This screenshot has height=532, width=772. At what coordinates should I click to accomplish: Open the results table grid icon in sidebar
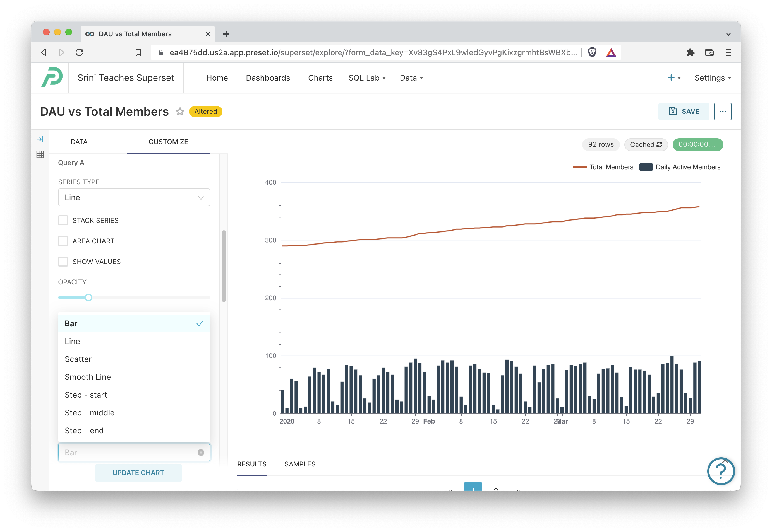[40, 154]
